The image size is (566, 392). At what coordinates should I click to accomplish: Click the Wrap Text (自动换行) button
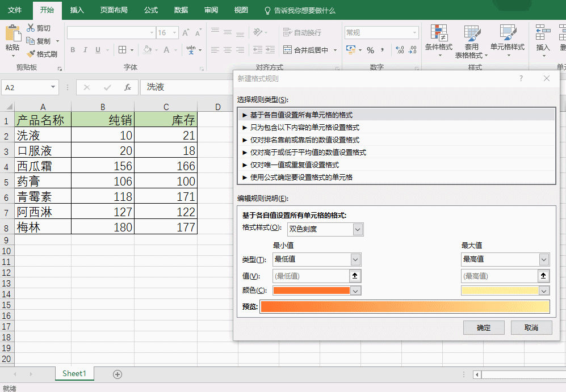click(x=302, y=32)
